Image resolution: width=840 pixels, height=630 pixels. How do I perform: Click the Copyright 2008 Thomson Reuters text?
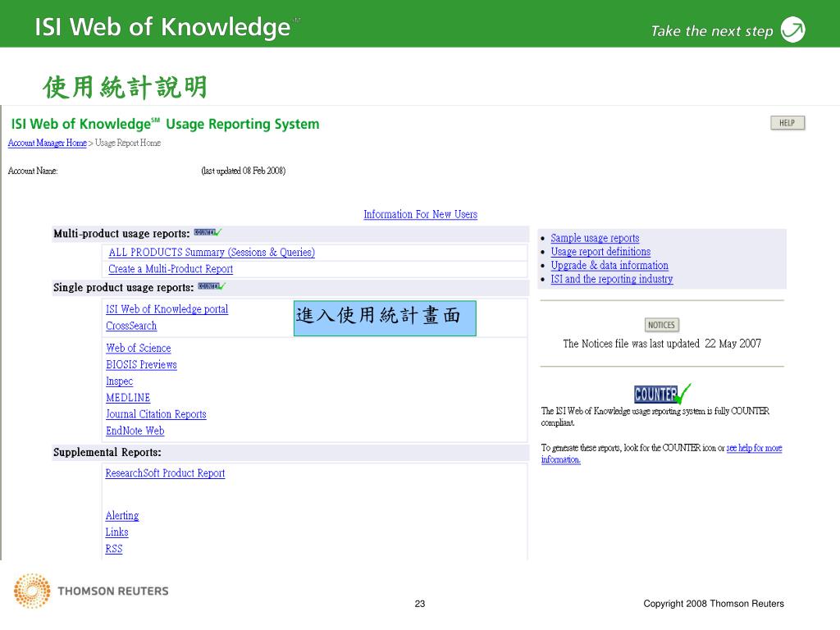click(714, 604)
